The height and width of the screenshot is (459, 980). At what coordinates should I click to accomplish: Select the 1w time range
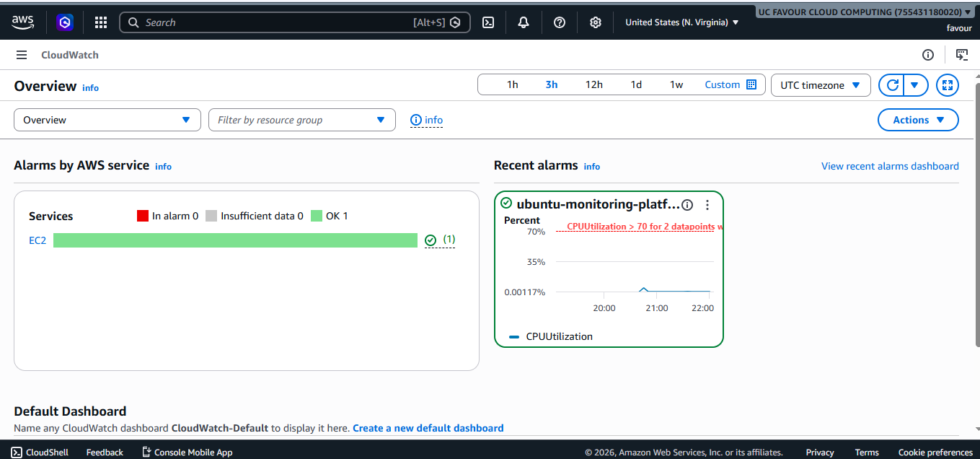pos(676,84)
